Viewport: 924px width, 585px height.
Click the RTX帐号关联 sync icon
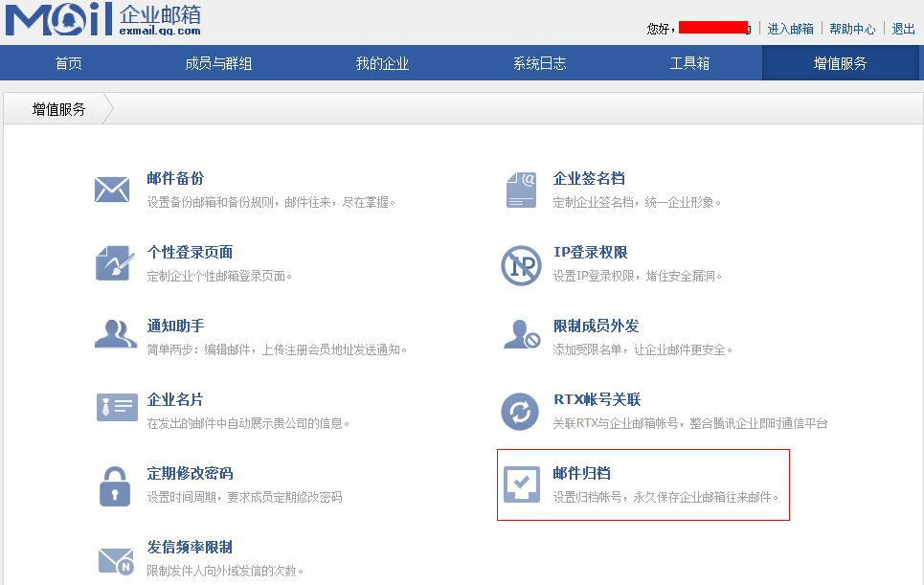[x=520, y=412]
